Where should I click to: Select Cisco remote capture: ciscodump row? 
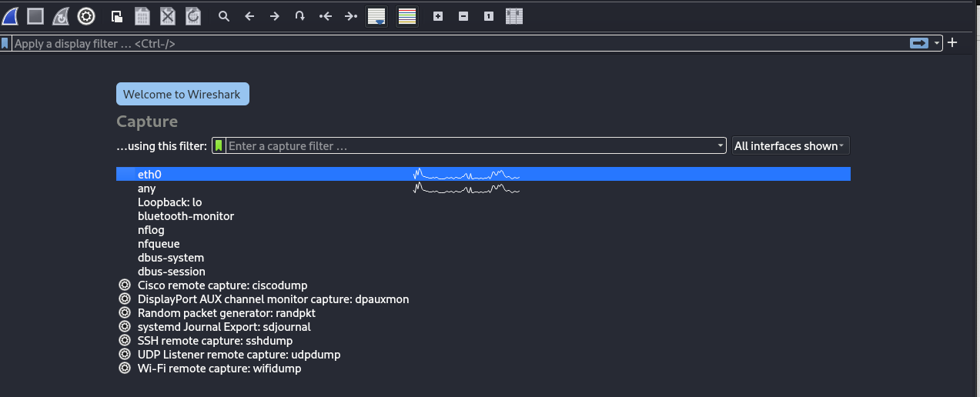click(483, 285)
